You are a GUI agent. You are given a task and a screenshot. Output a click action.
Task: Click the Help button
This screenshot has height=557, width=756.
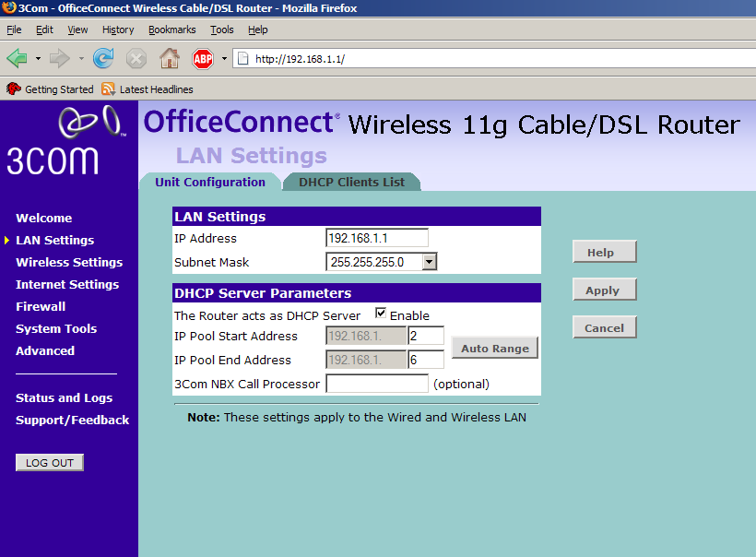click(x=605, y=252)
